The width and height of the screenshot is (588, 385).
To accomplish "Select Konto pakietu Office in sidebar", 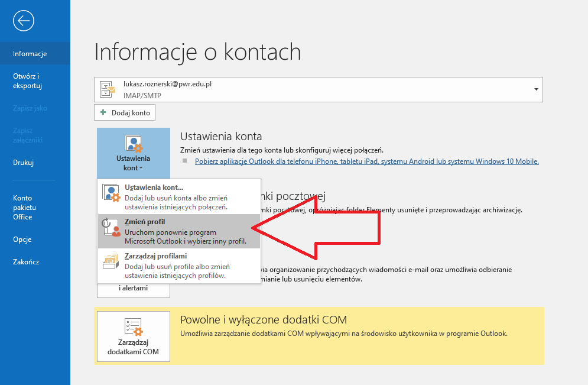I will pyautogui.click(x=25, y=208).
